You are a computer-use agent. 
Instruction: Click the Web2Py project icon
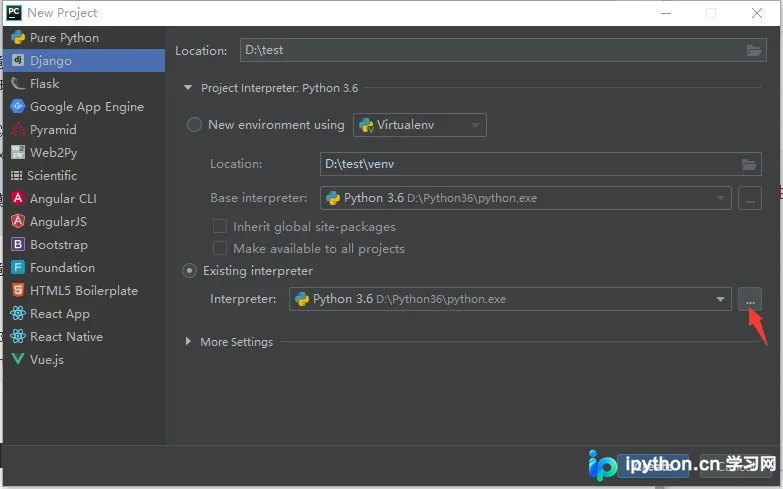coord(18,152)
